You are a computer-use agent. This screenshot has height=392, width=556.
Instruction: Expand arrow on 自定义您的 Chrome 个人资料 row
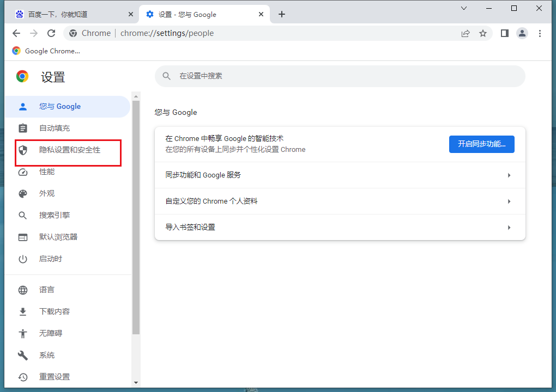tap(509, 201)
